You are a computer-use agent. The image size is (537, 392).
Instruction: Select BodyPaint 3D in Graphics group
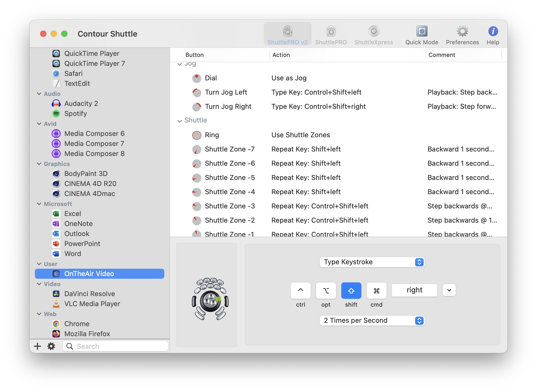(x=99, y=174)
